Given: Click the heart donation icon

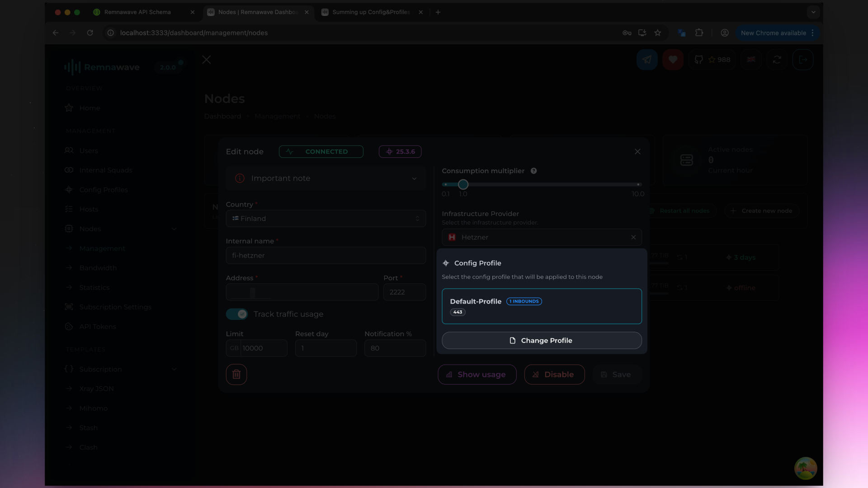Looking at the screenshot, I should (673, 59).
